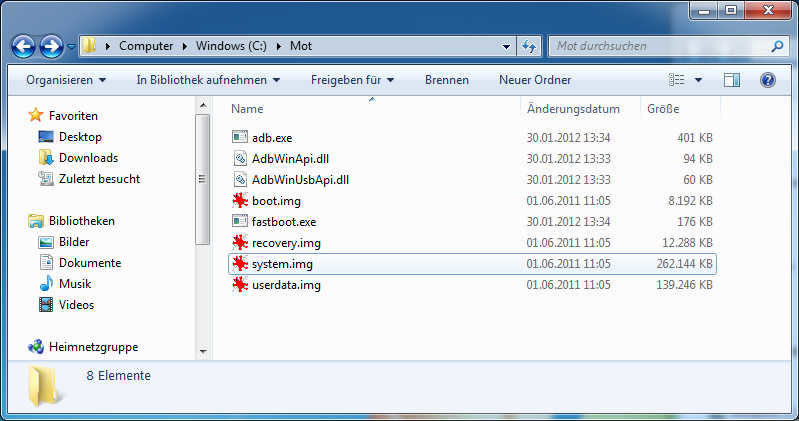Click the 139.246 KB size of userdata.img
The image size is (799, 421).
coord(684,284)
